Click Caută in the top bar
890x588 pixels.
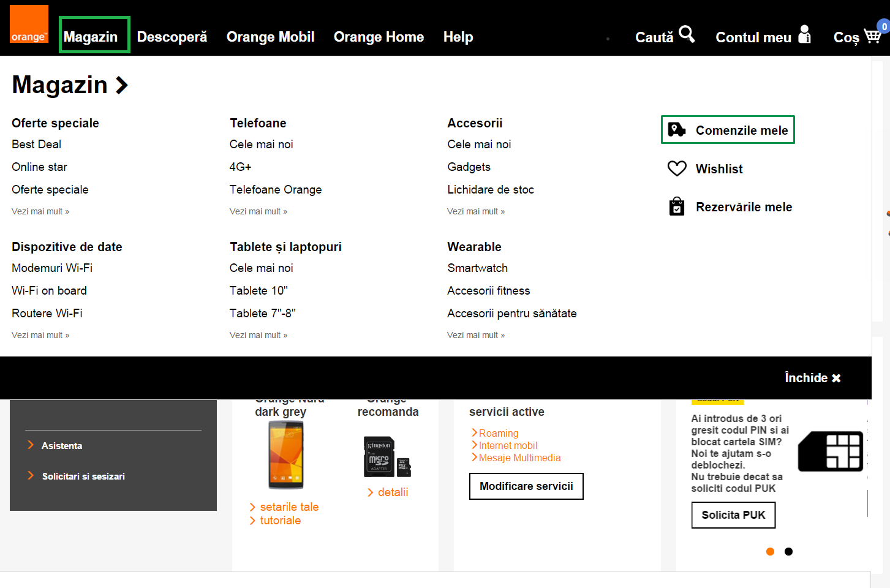pos(654,37)
